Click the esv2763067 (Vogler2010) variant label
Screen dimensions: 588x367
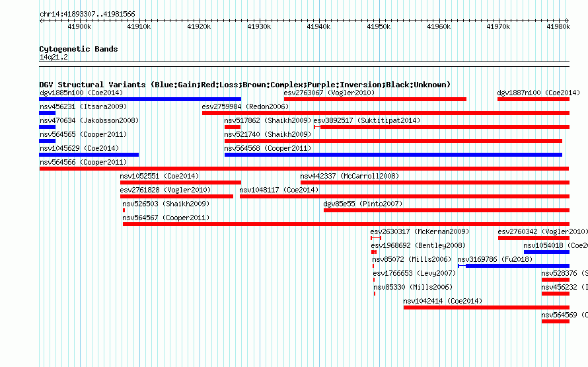329,93
